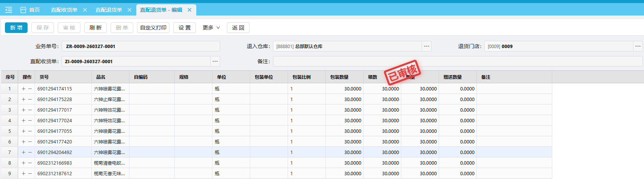Screen dimensions: 644x179
Task: Click the 返回 button
Action: coord(238,28)
